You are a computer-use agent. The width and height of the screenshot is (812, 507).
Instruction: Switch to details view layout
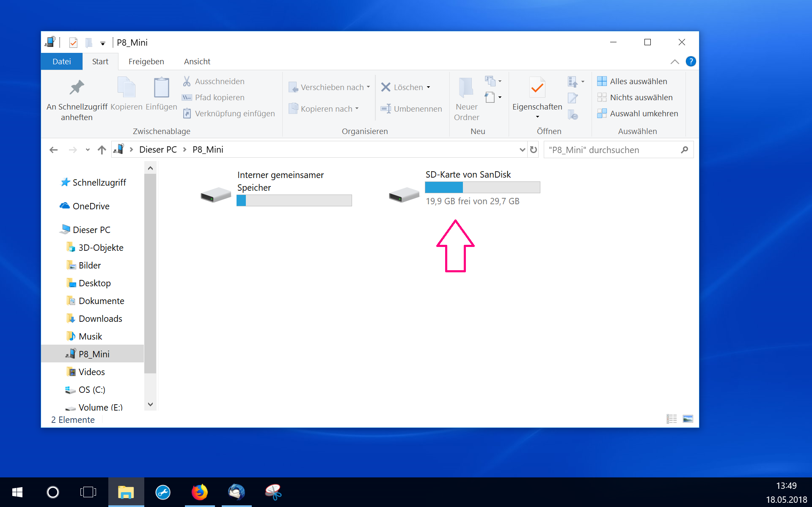point(672,419)
